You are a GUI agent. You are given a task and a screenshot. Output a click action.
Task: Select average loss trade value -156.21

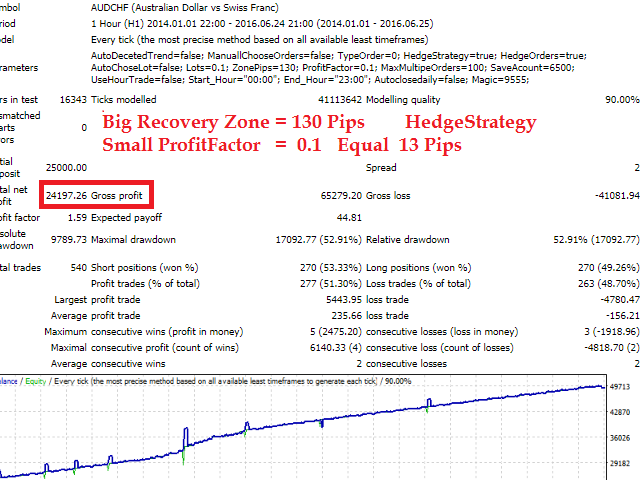[x=622, y=316]
